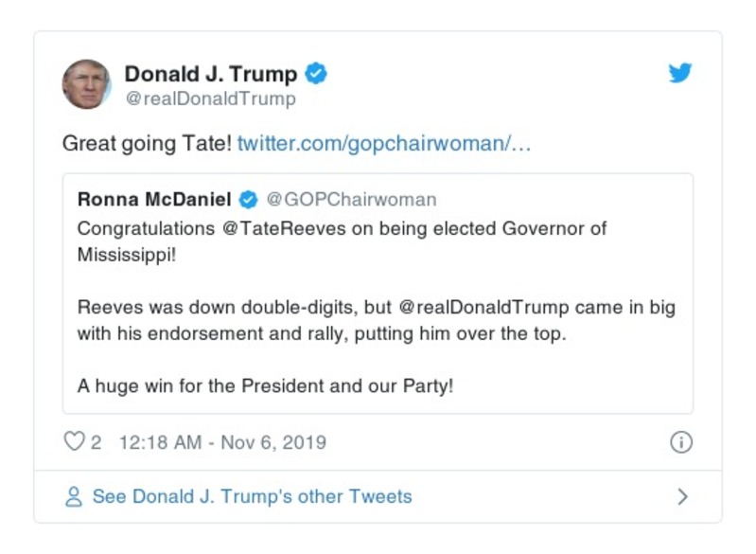Select See Donald J. Trump's other Tweets
This screenshot has height=554, width=756.
tap(252, 496)
